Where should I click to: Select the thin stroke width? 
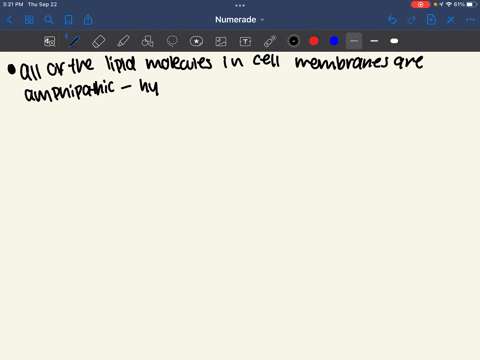[x=354, y=41]
